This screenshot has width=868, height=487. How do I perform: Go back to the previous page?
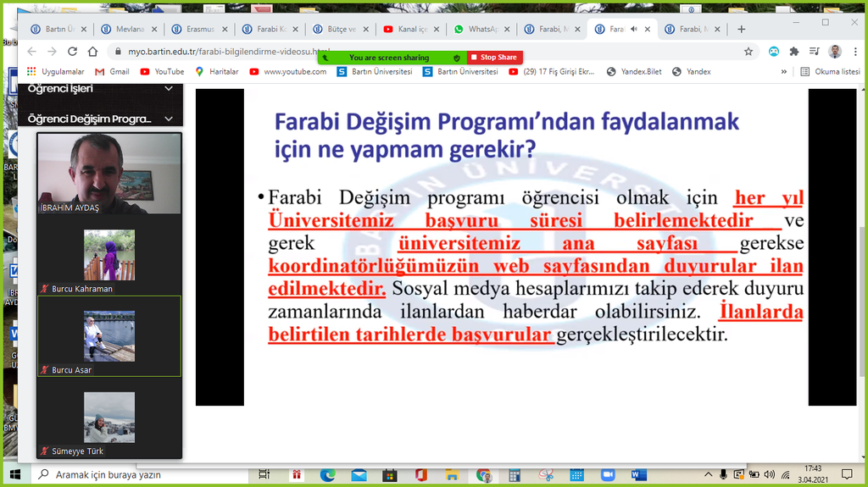[x=31, y=52]
